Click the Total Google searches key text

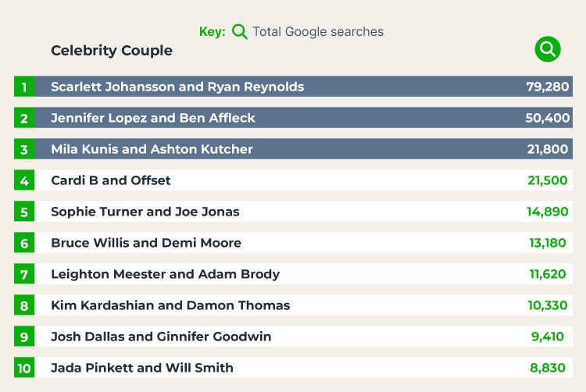pyautogui.click(x=318, y=32)
